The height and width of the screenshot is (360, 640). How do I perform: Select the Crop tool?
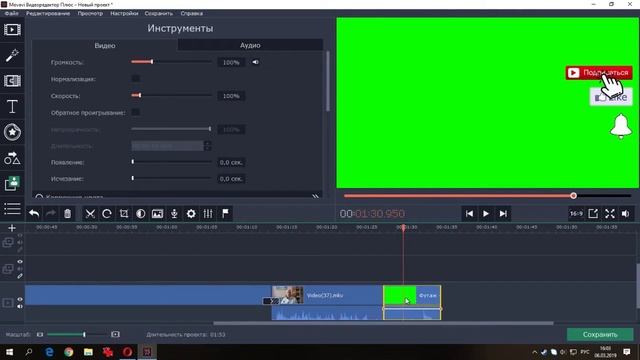124,213
